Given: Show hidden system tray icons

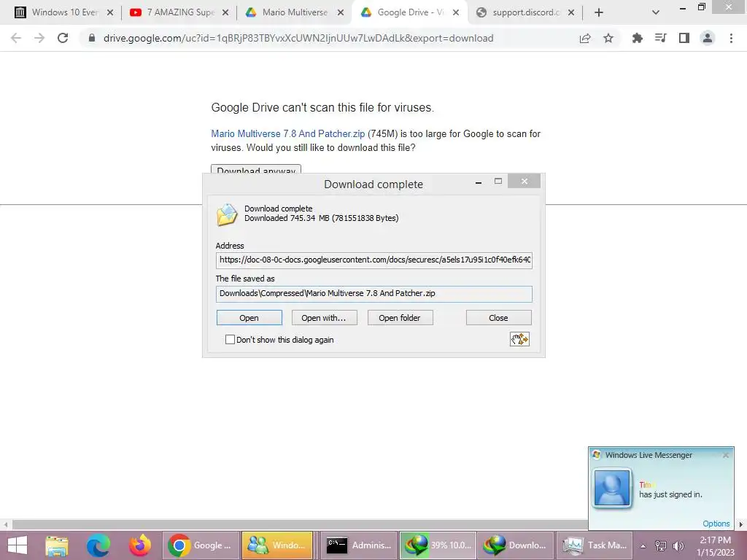Looking at the screenshot, I should pyautogui.click(x=643, y=546).
